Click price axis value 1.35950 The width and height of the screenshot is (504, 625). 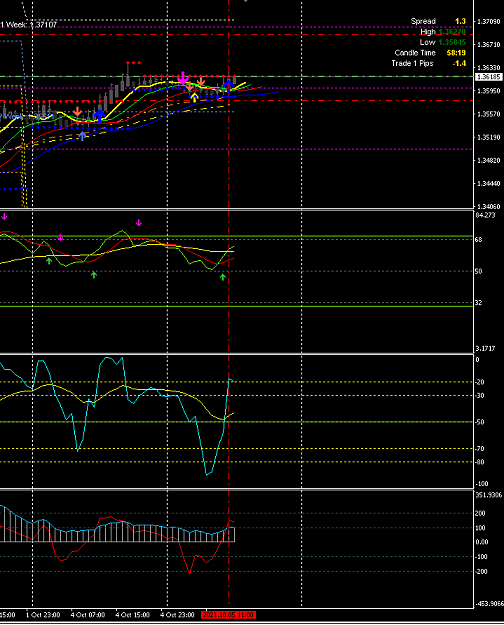(x=489, y=91)
